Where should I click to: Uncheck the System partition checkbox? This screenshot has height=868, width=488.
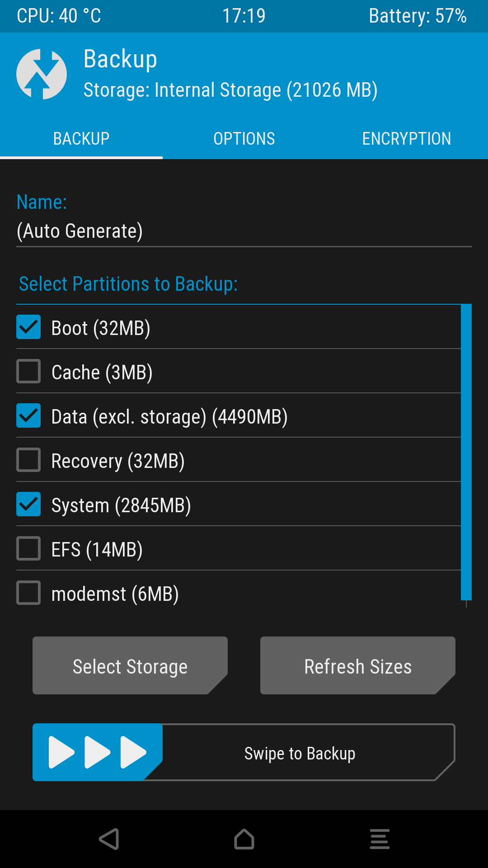tap(28, 505)
